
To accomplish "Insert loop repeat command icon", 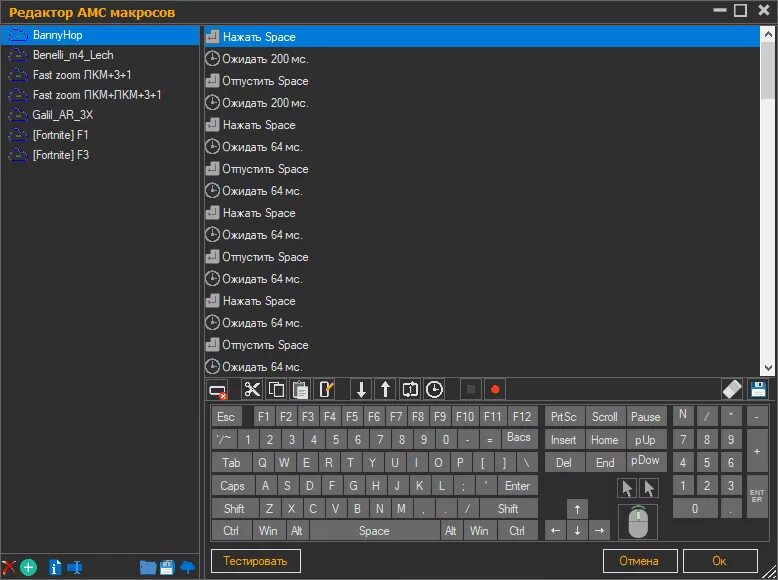I will click(x=410, y=389).
